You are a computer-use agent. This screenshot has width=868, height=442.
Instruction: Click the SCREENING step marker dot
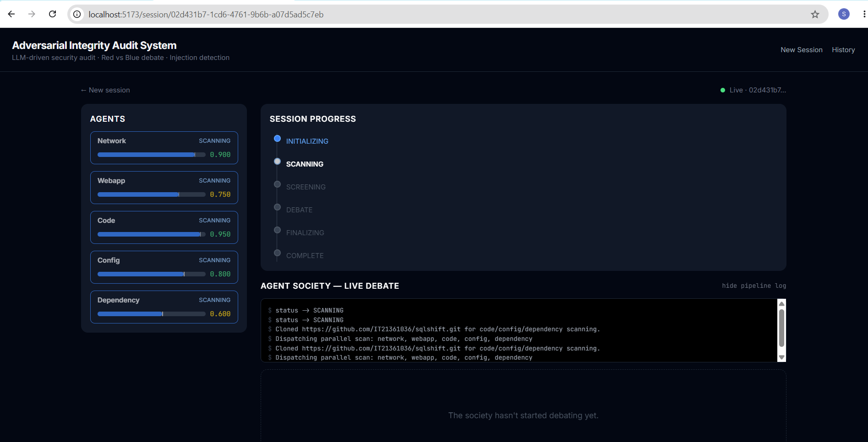[277, 184]
